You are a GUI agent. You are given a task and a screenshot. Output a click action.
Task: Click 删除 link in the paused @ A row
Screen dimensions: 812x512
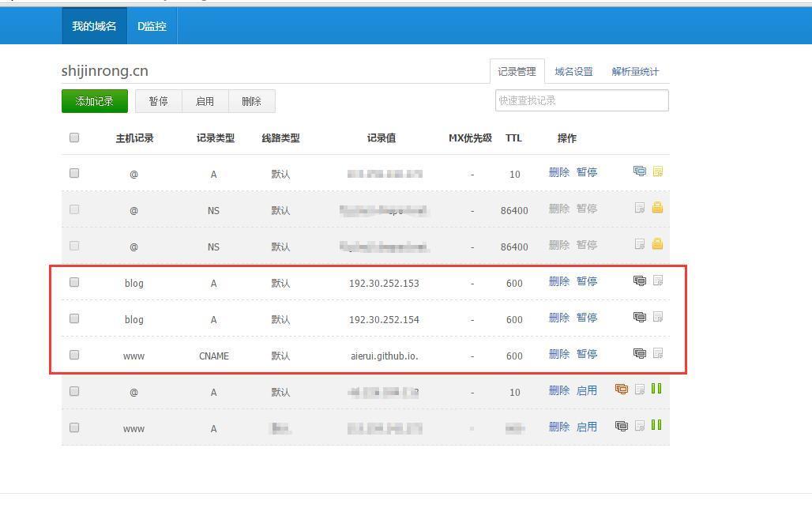click(x=558, y=390)
